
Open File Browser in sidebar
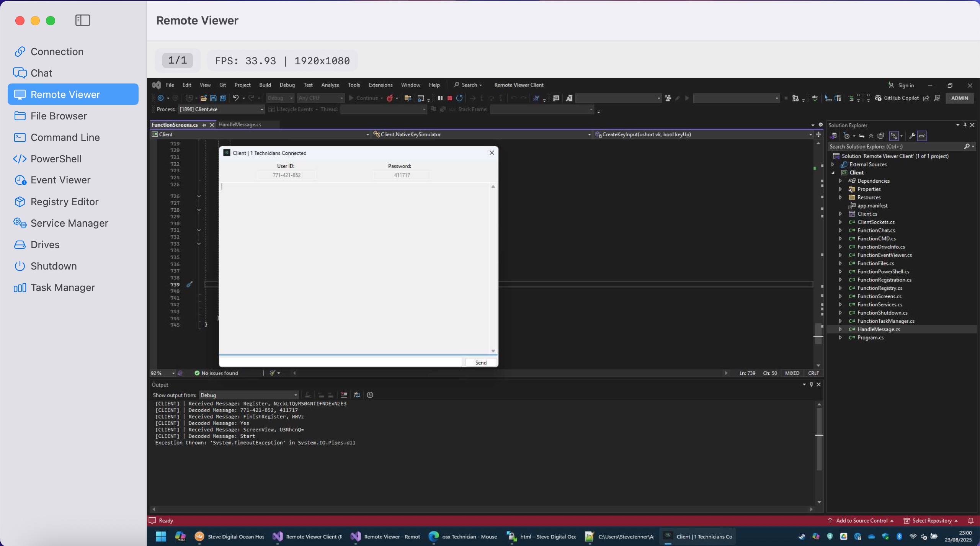click(73, 116)
